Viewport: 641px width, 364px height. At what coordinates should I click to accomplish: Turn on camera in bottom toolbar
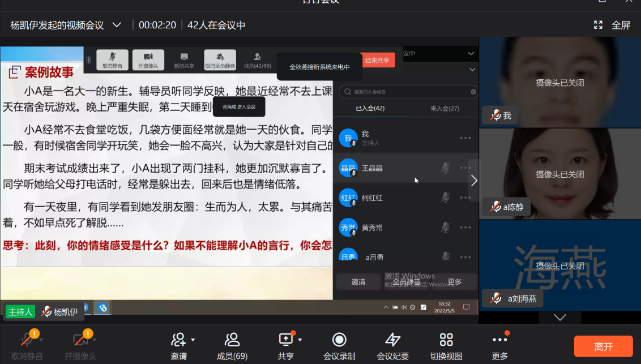pos(80,345)
